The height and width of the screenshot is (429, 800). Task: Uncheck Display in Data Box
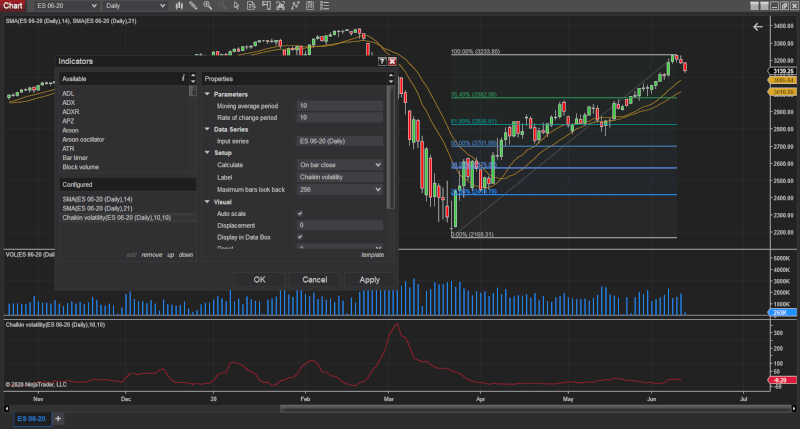point(300,237)
